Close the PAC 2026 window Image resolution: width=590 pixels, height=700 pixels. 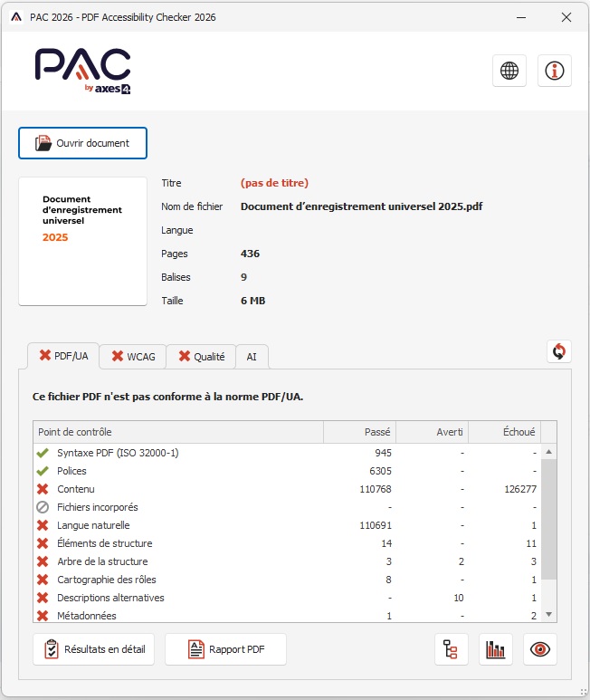tap(566, 17)
